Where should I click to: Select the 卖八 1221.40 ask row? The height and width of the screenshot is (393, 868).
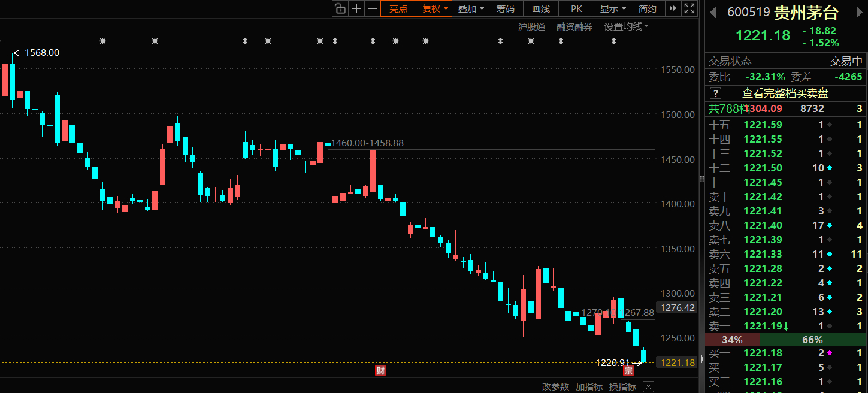(786, 225)
